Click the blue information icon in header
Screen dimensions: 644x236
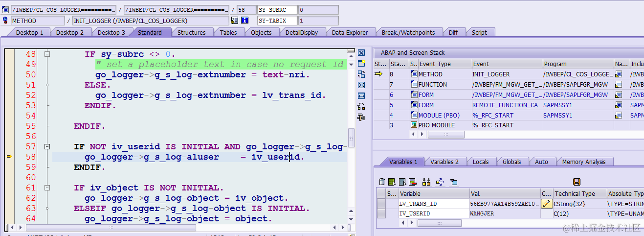[x=245, y=21]
